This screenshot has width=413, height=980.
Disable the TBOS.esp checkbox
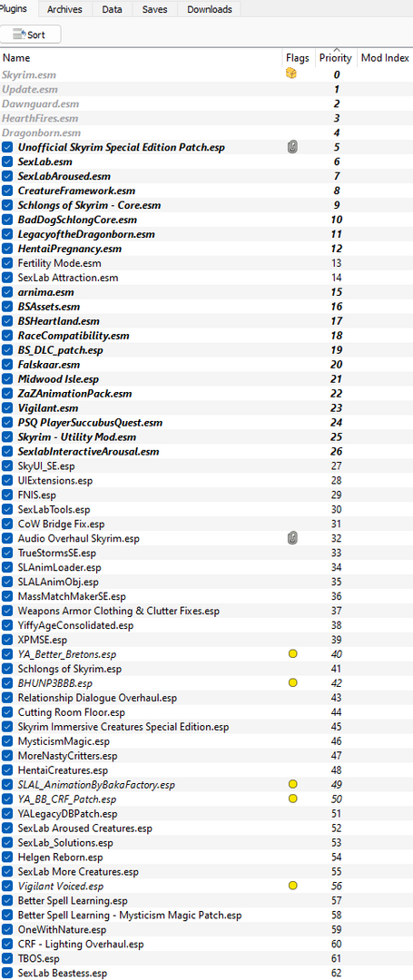(x=7, y=958)
